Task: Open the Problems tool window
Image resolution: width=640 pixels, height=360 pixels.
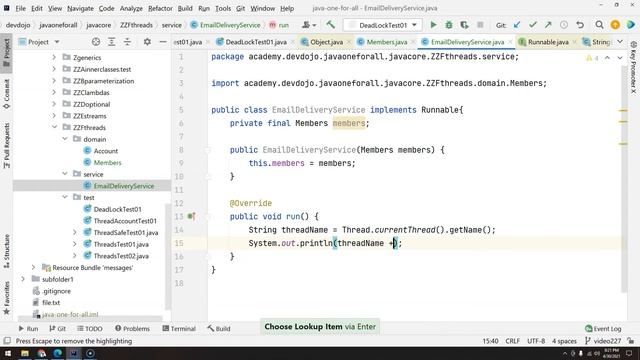Action: pyautogui.click(x=132, y=328)
